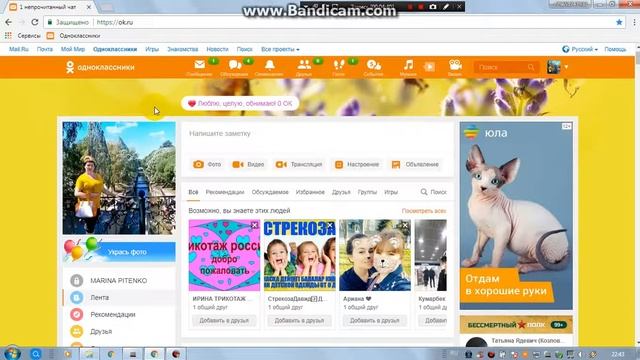The width and height of the screenshot is (640, 360).
Task: Go back using the browser arrow
Action: click(x=9, y=22)
